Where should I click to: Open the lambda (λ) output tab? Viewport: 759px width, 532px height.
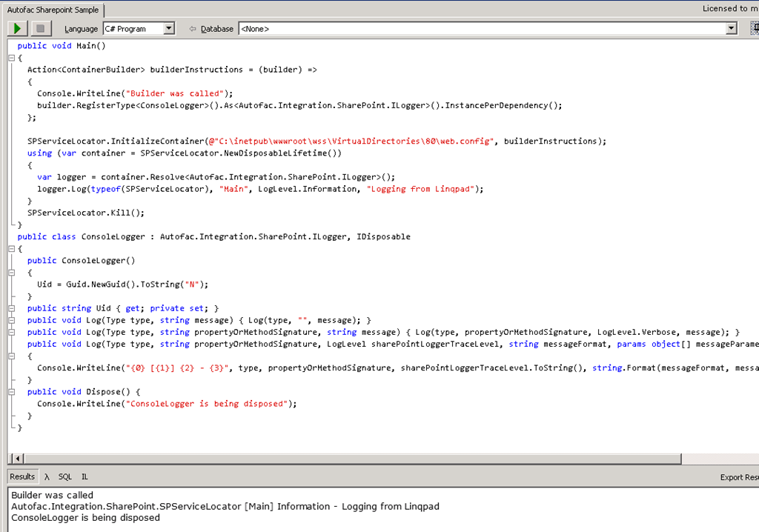click(47, 477)
